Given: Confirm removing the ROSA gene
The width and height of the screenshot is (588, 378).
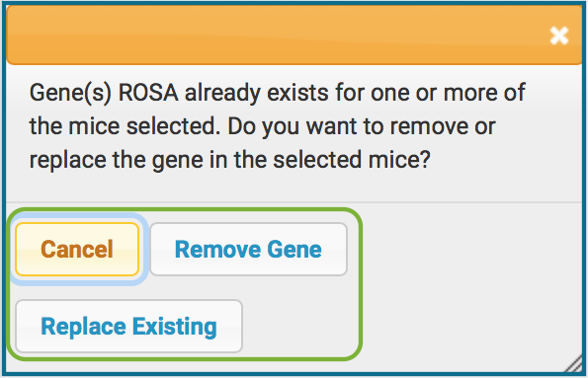Looking at the screenshot, I should [x=249, y=249].
